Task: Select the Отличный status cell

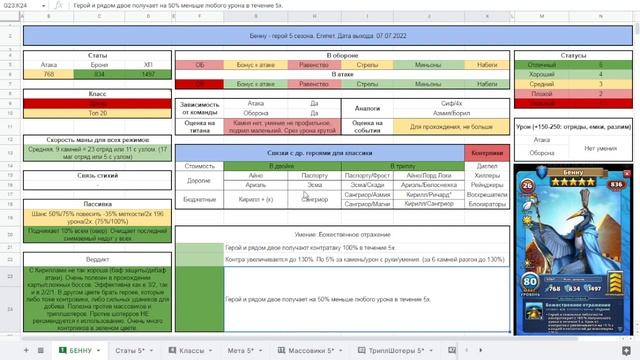Action: (542, 65)
